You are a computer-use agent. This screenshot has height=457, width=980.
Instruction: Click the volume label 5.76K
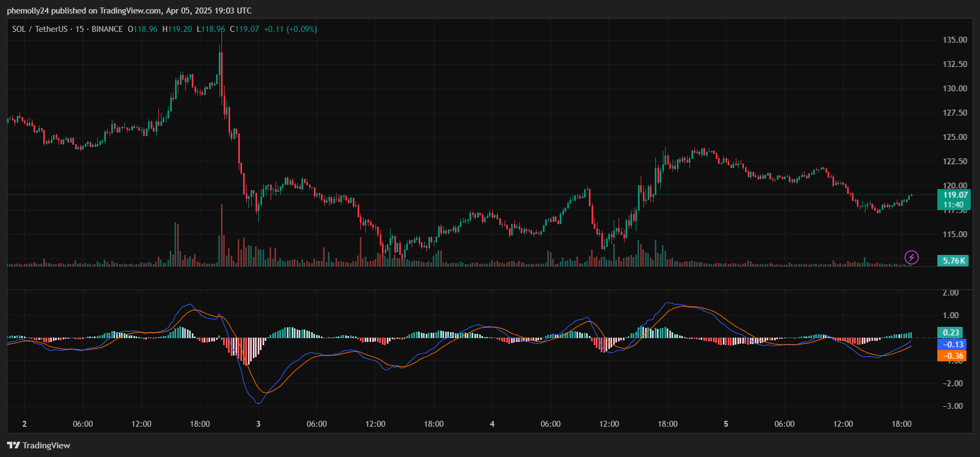tap(954, 261)
